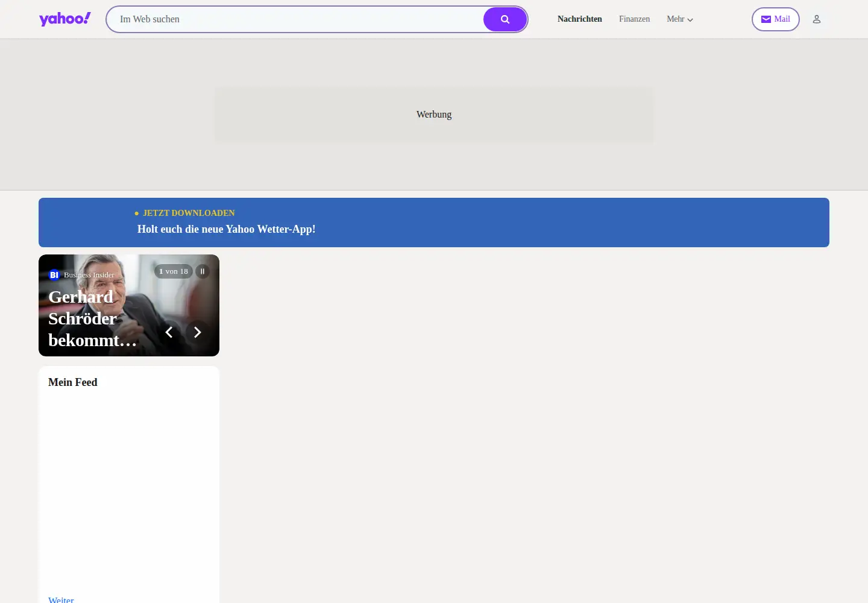
Task: Open the Finanzen menu item
Action: 634,19
